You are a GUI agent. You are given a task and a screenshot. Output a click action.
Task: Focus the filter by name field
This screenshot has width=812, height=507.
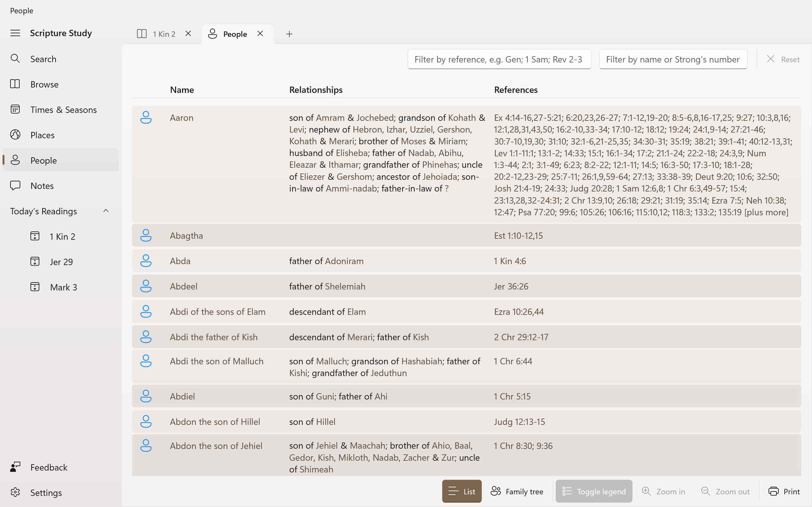click(673, 59)
